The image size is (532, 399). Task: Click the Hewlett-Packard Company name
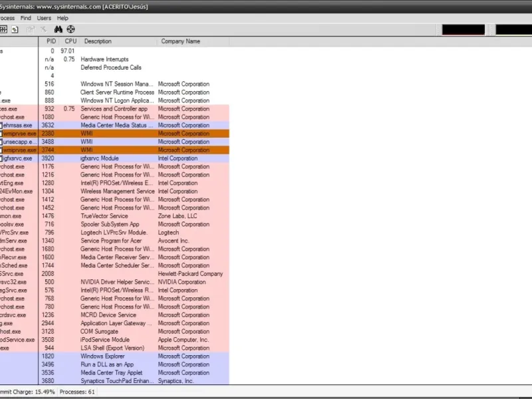pyautogui.click(x=190, y=274)
